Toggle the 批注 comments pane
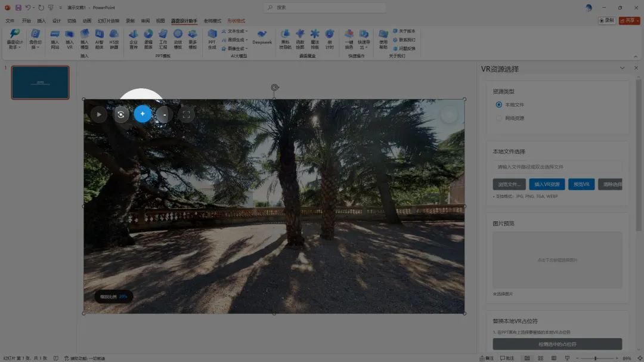 [507, 358]
